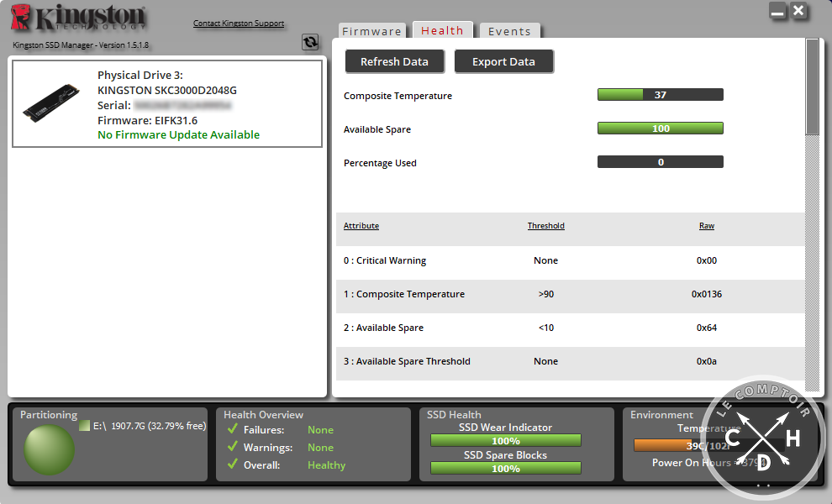Open the Contact Kingston Support link
This screenshot has height=504, width=832.
pos(239,23)
